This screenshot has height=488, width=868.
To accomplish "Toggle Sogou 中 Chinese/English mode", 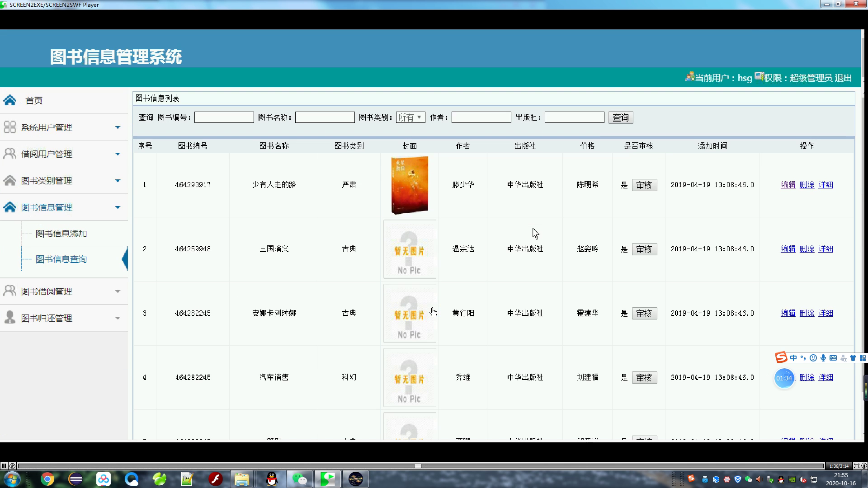I will pyautogui.click(x=793, y=358).
